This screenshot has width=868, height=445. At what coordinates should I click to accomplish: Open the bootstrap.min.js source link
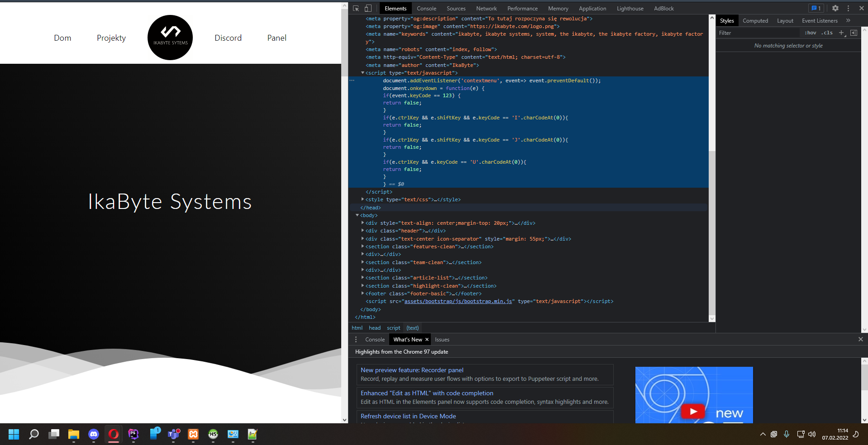coord(458,301)
